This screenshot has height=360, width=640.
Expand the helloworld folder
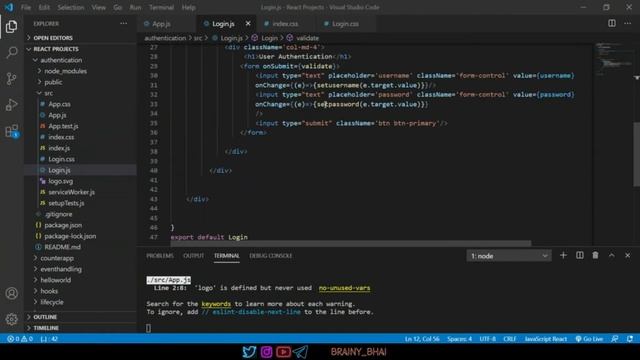[x=80, y=280]
